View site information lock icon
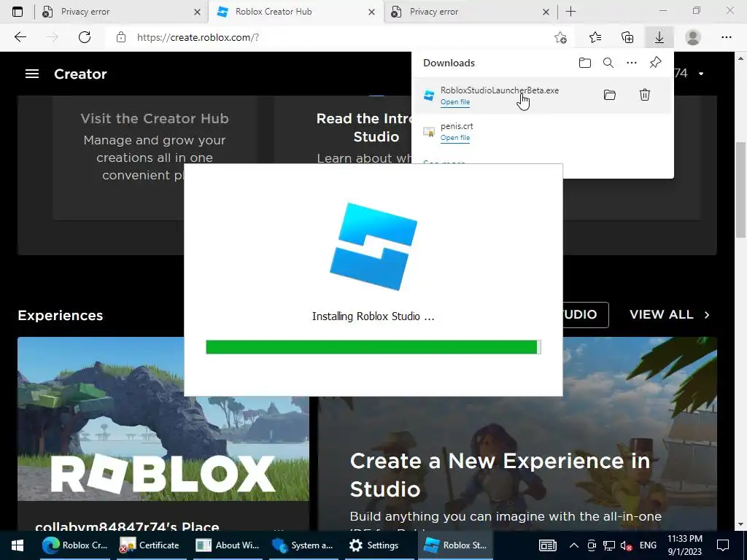Screen dimensions: 747x560 121,37
